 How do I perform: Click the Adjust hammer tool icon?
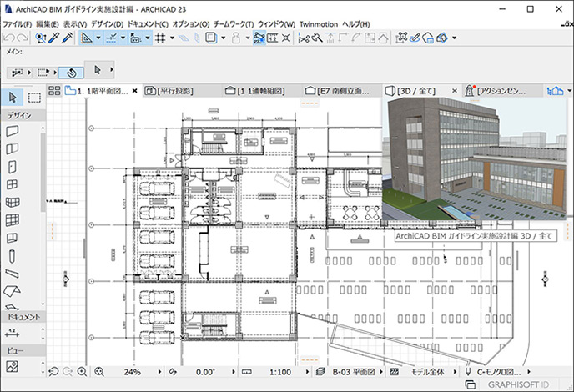[317, 38]
